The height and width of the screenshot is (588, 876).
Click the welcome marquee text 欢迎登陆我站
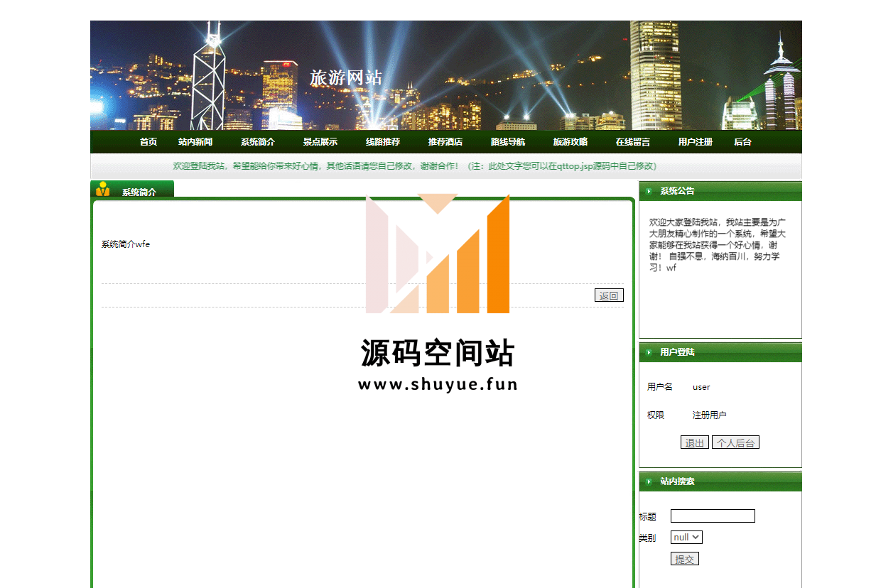coord(416,166)
